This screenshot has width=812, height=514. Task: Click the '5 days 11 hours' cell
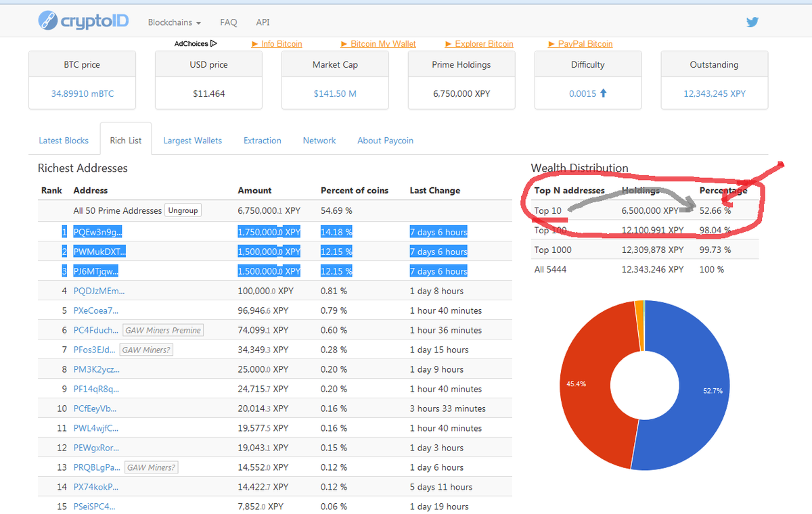tap(441, 487)
